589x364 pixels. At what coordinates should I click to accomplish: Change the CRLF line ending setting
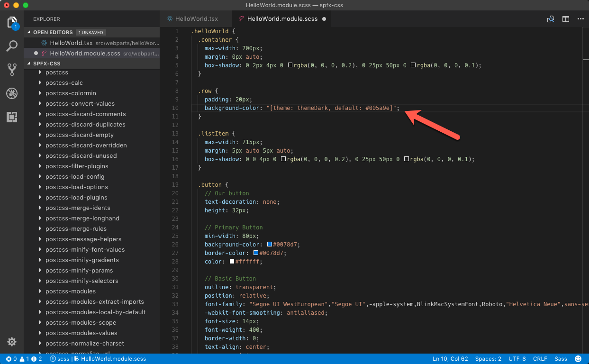click(540, 359)
